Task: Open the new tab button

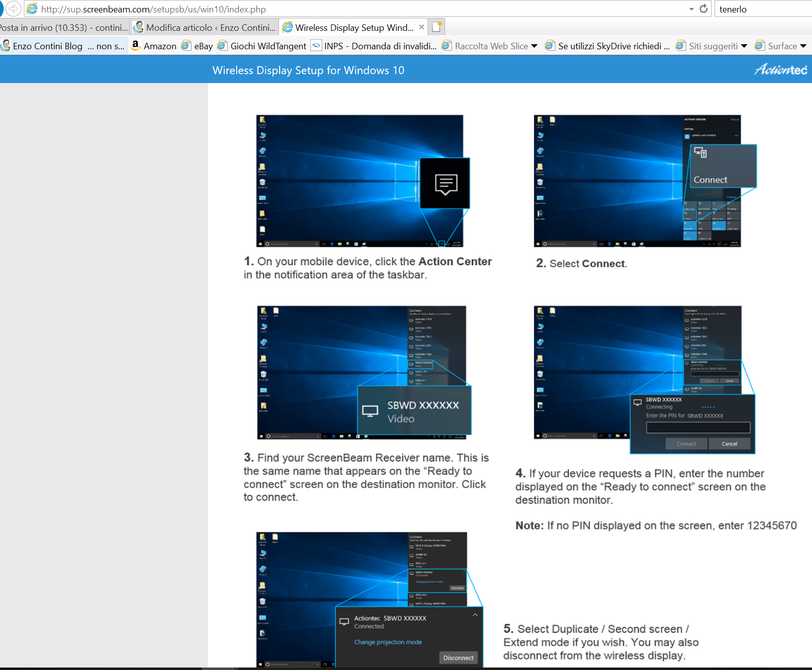Action: click(437, 27)
